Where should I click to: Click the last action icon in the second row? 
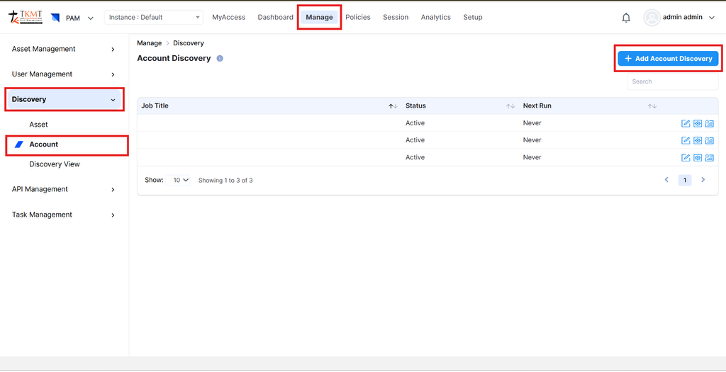(709, 140)
